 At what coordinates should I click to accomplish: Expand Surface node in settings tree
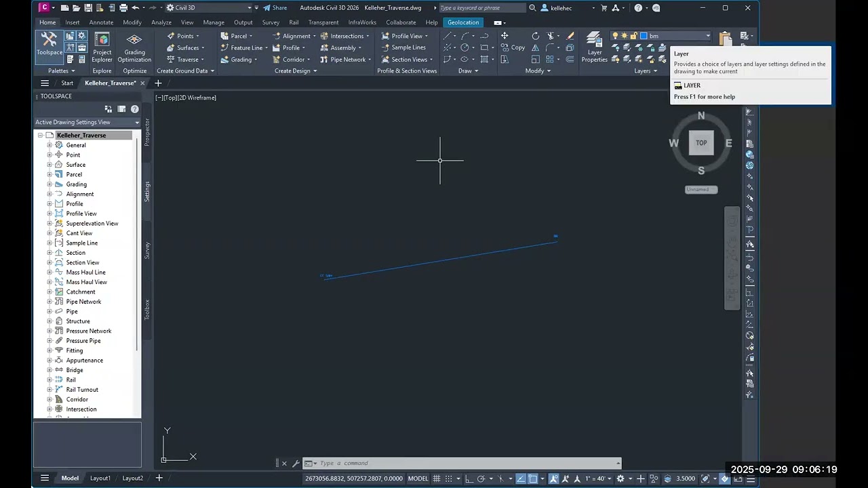pos(50,165)
